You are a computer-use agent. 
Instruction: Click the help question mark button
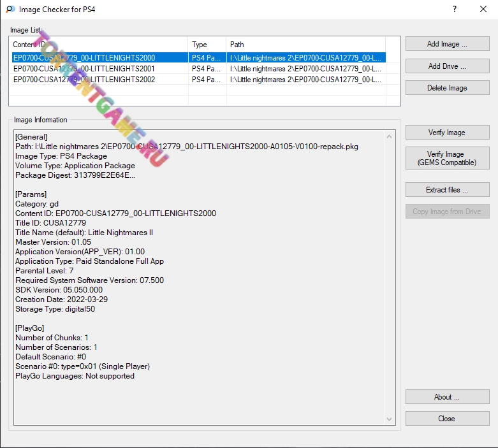pos(454,10)
